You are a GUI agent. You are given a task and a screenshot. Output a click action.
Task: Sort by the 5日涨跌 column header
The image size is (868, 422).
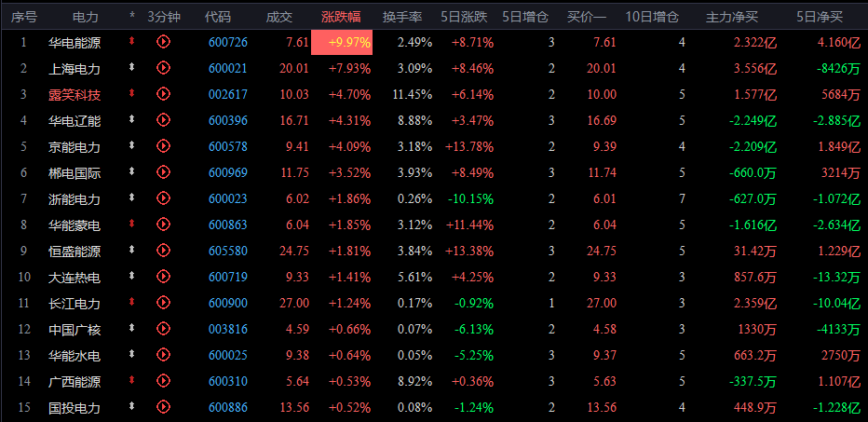pos(464,17)
